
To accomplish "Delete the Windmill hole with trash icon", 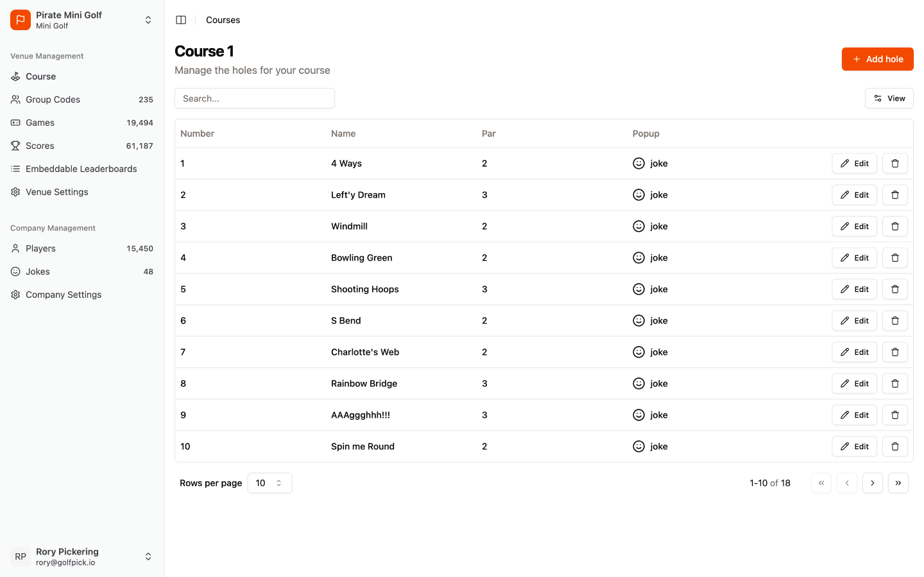I will click(x=894, y=226).
